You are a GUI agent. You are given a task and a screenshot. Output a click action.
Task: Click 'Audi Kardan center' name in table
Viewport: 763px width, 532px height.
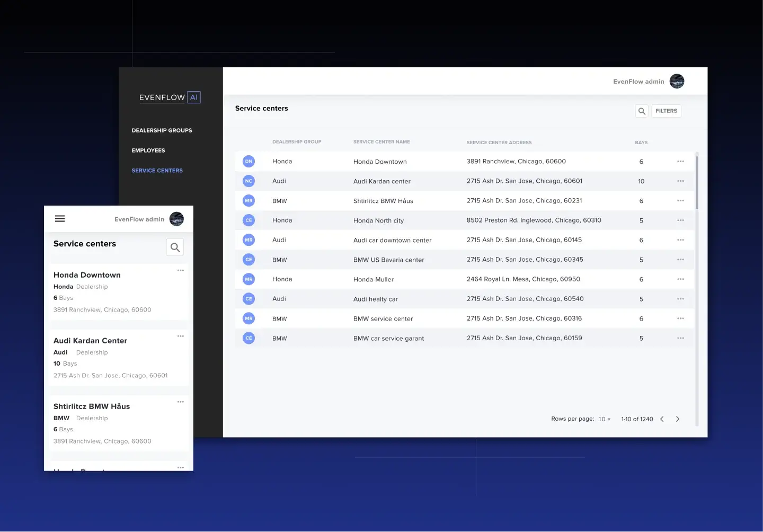tap(382, 181)
